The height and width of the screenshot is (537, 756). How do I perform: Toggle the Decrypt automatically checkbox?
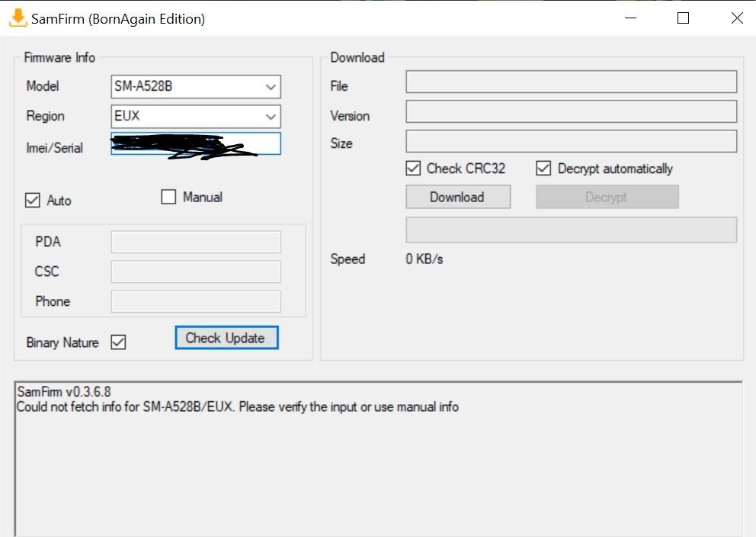[543, 169]
